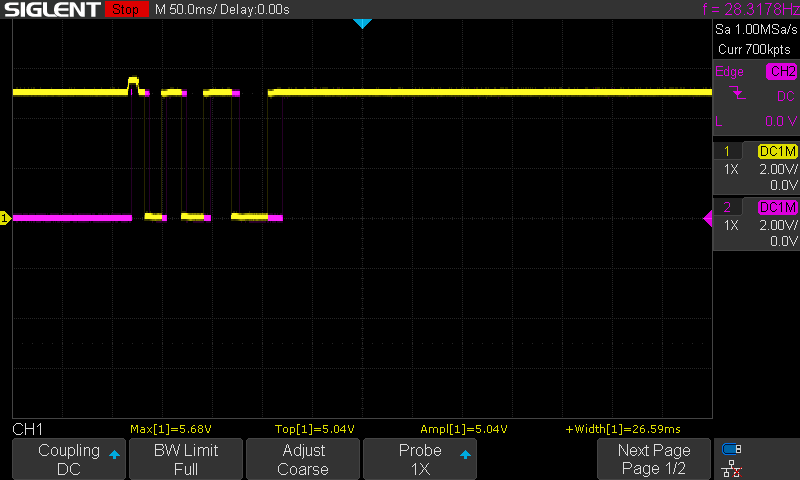800x480 pixels.
Task: Click the +Width[1]=26.59ms measurement
Action: click(x=623, y=429)
